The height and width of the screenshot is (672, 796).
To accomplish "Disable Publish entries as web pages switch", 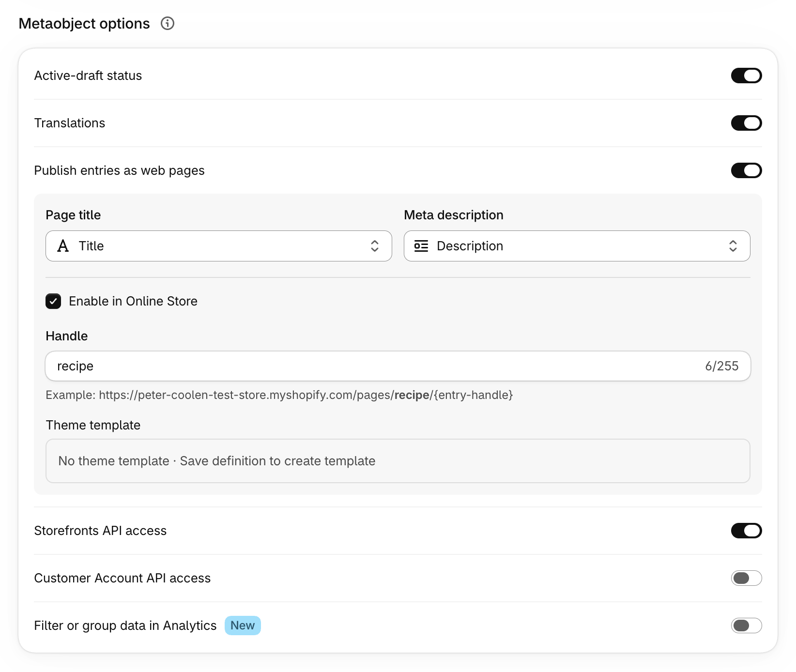I will [x=746, y=170].
